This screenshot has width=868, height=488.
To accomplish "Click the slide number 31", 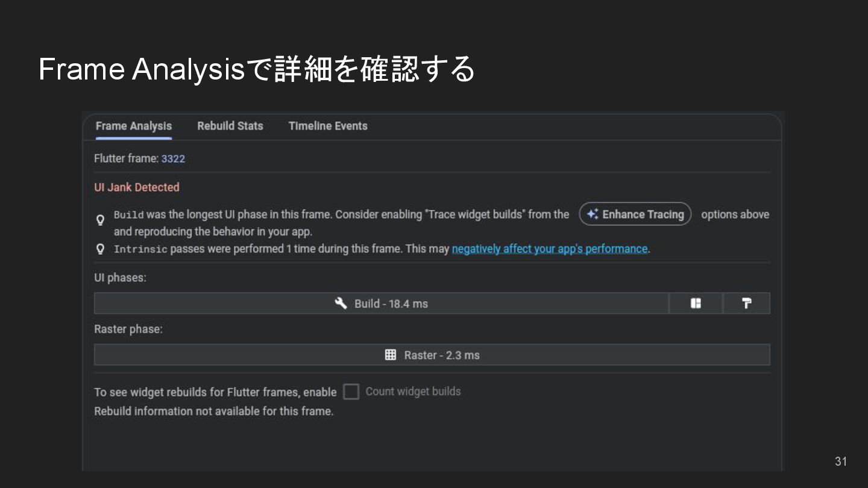I will tap(841, 461).
